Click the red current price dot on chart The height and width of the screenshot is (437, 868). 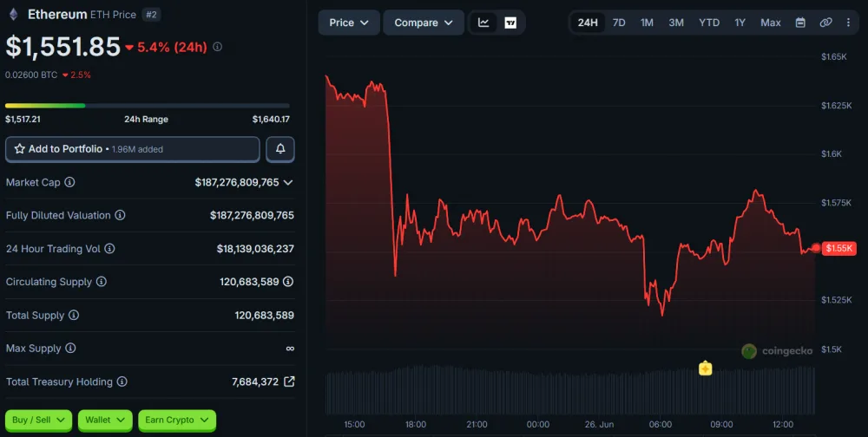pyautogui.click(x=816, y=248)
